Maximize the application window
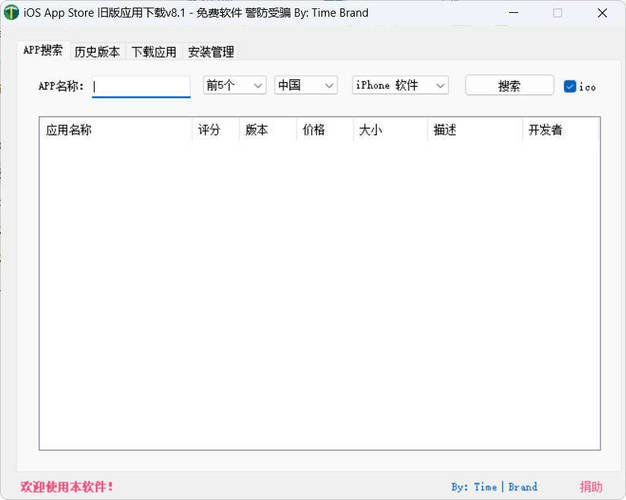Screen dimensions: 626x500 point(557,13)
